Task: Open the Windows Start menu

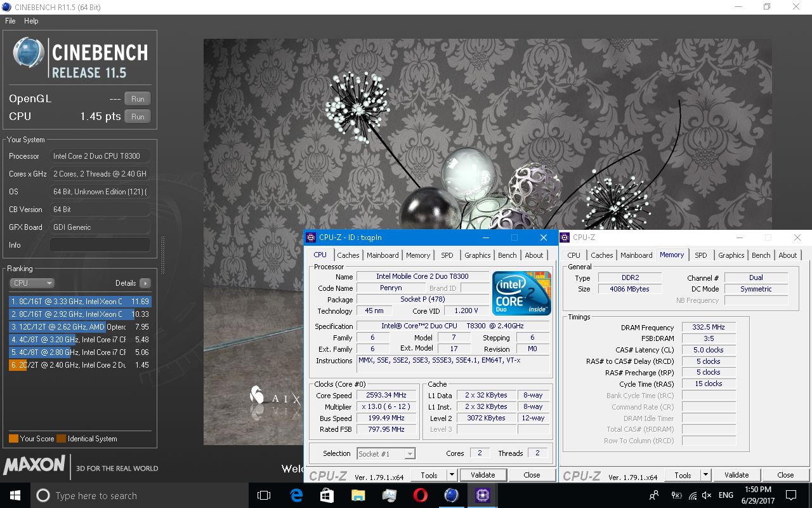Action: 15,495
